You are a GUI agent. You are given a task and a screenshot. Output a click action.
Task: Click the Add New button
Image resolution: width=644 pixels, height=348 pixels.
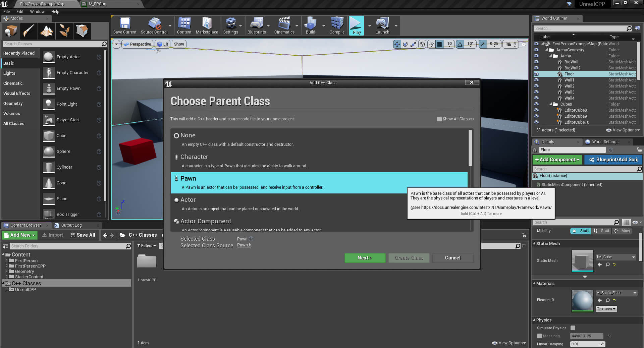point(19,235)
